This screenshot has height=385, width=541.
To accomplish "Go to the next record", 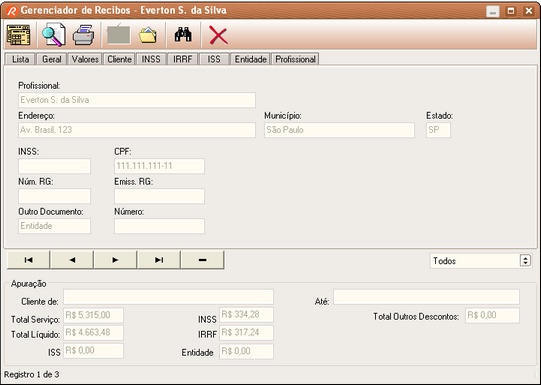I will click(x=115, y=260).
